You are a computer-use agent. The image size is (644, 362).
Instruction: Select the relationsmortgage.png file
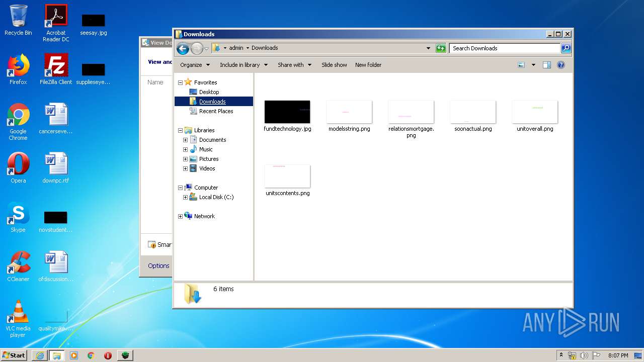coord(411,119)
